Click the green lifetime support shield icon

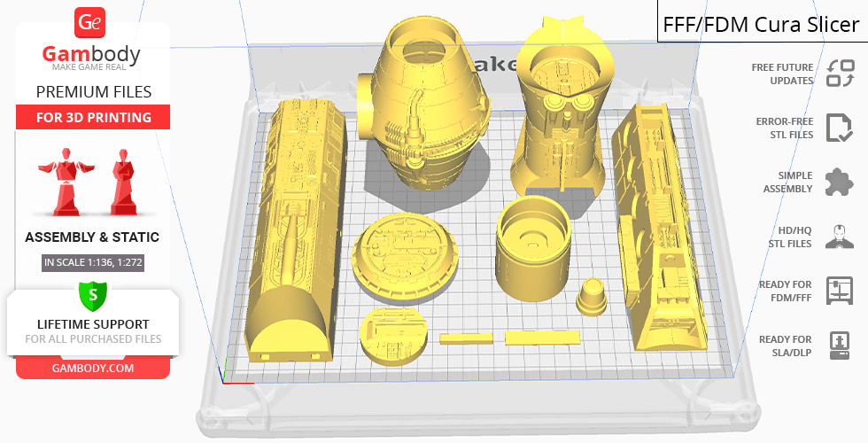pos(92,293)
